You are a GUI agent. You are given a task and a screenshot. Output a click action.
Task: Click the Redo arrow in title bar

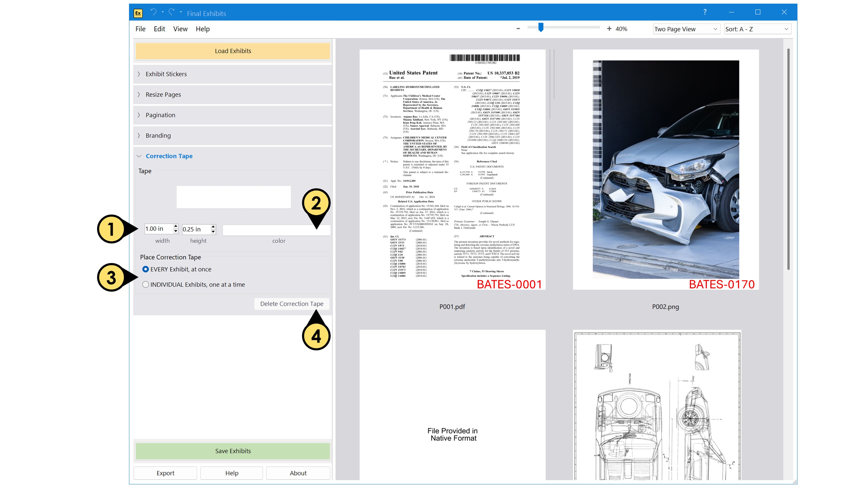[x=171, y=12]
